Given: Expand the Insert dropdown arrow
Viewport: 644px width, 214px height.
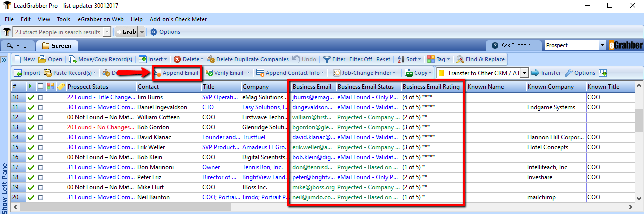Looking at the screenshot, I should (x=165, y=59).
